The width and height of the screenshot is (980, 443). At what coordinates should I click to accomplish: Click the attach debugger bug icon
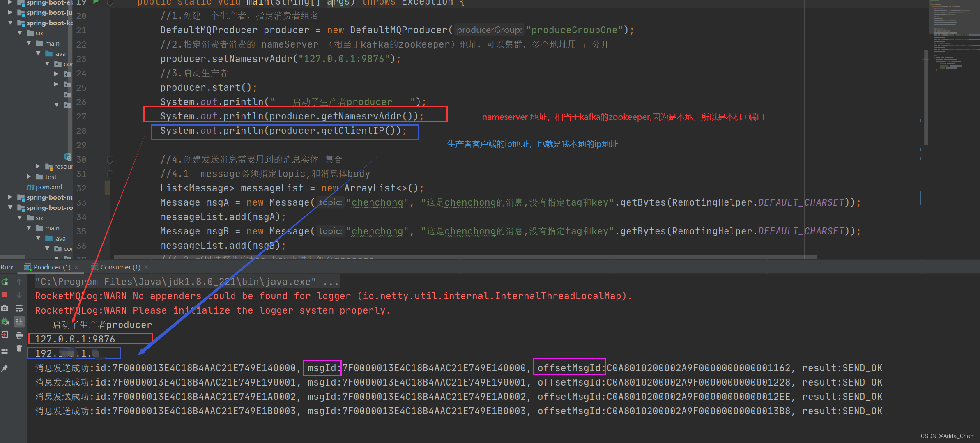(x=5, y=321)
